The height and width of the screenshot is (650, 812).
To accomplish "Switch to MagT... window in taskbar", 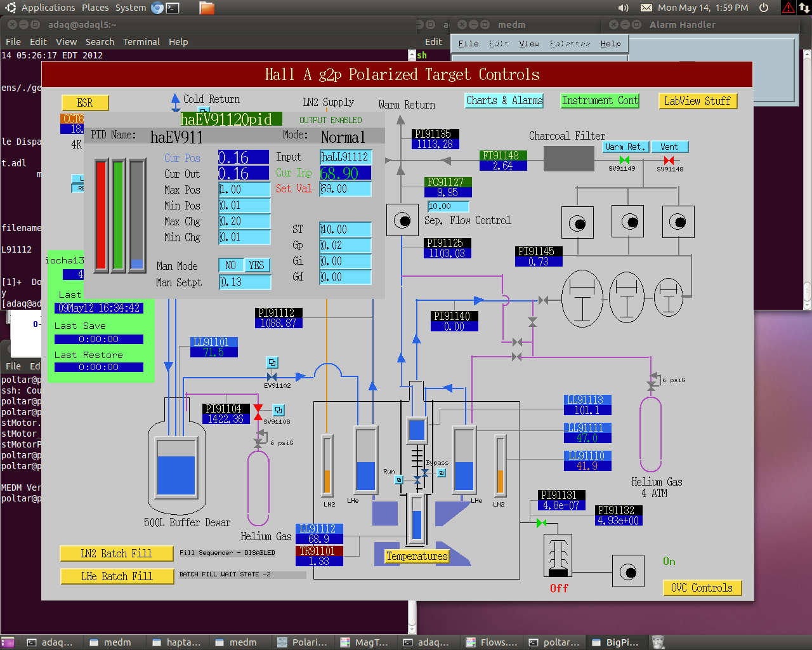I will 365,642.
